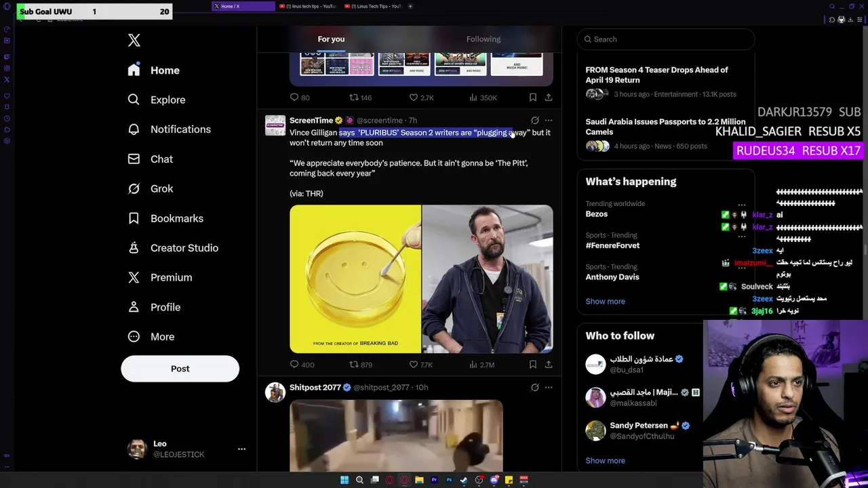The height and width of the screenshot is (488, 868).
Task: View analytics of post with 350K views
Action: coord(483,98)
